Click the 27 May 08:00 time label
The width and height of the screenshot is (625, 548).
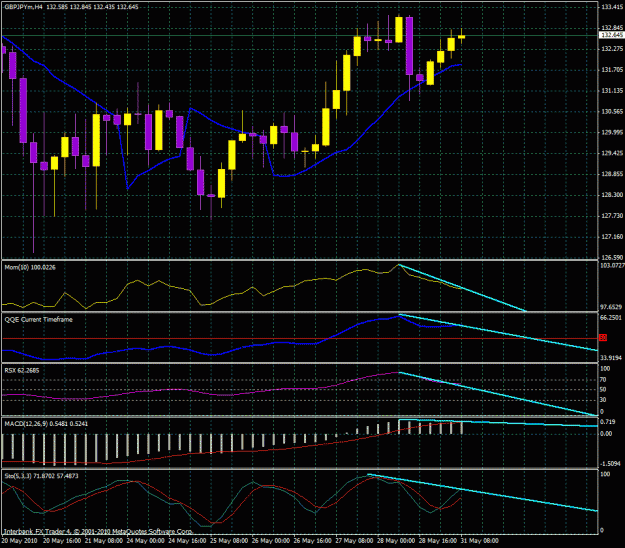pyautogui.click(x=354, y=541)
